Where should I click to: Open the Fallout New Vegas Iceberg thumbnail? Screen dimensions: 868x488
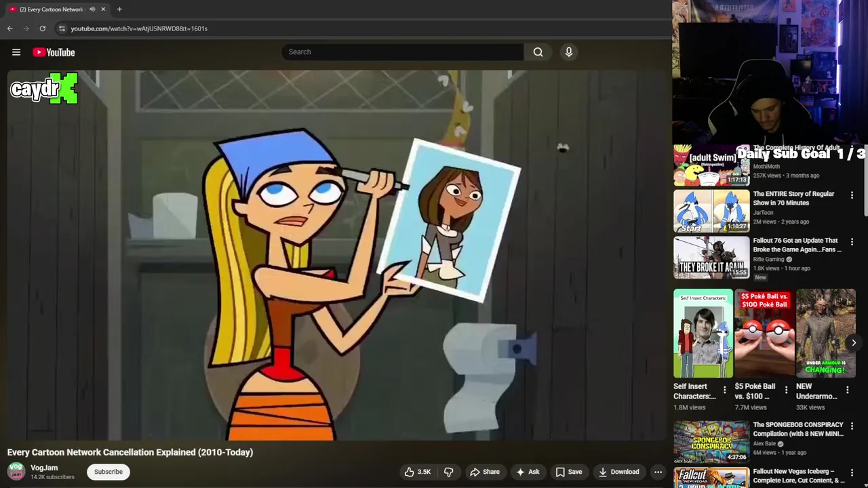[x=711, y=478]
